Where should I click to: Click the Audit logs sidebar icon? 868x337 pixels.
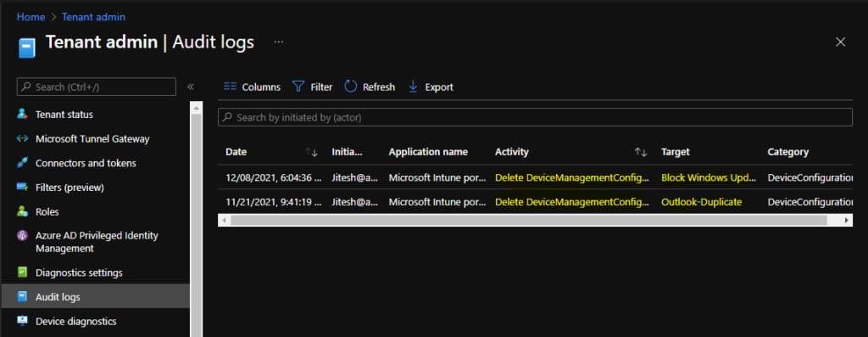[x=22, y=297]
